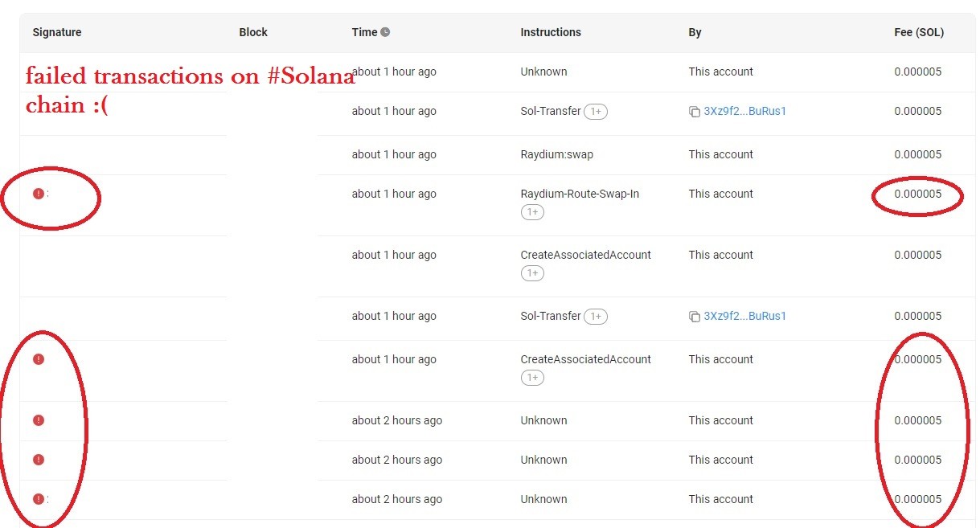Click the Signature column header
Viewport: 980px width, 528px height.
(57, 32)
